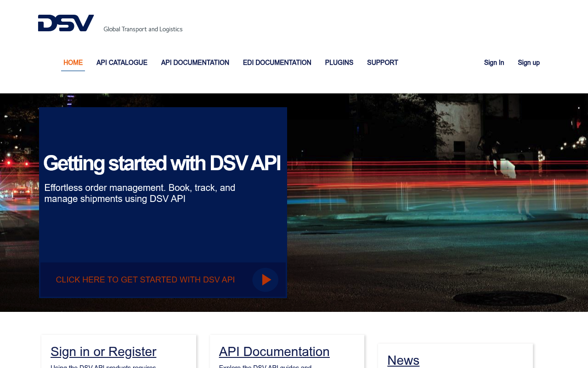Click the Sign up link
Viewport: 588px width, 368px height.
click(x=529, y=63)
